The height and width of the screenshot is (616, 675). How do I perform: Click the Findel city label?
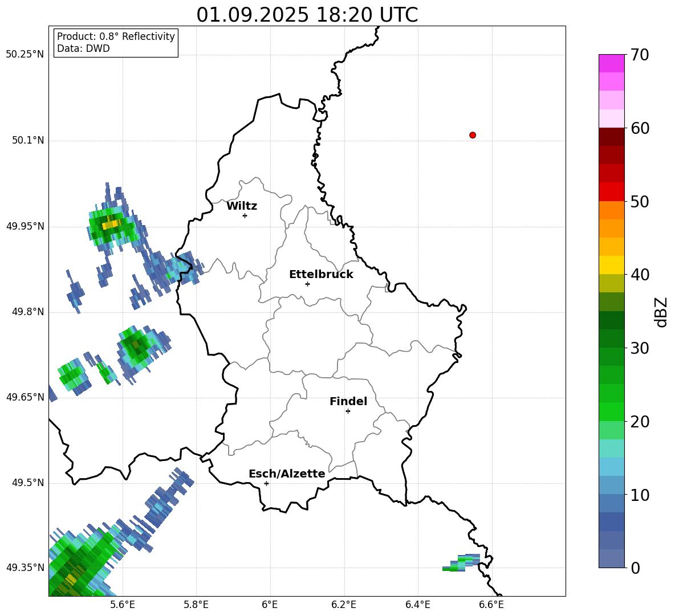[x=348, y=401]
